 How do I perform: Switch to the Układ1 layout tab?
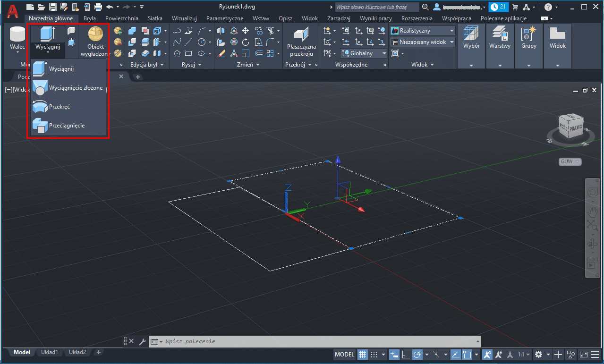[50, 352]
